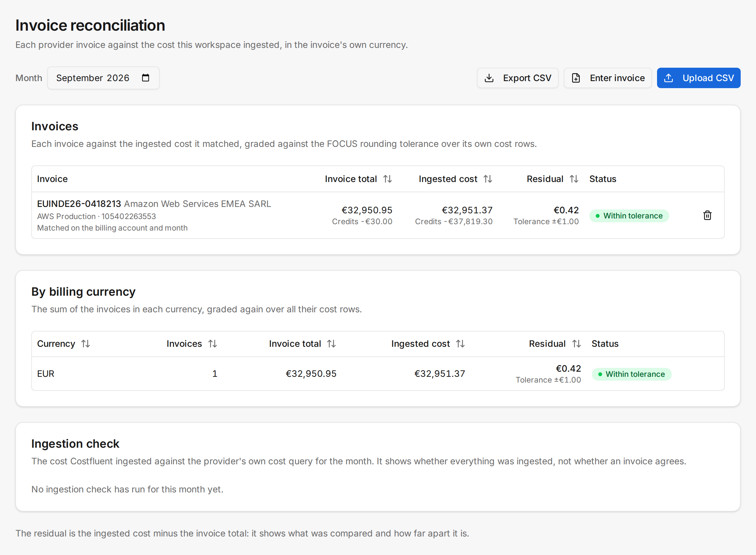Click 'Matched on the billing account and month'
The width and height of the screenshot is (756, 555).
112,228
